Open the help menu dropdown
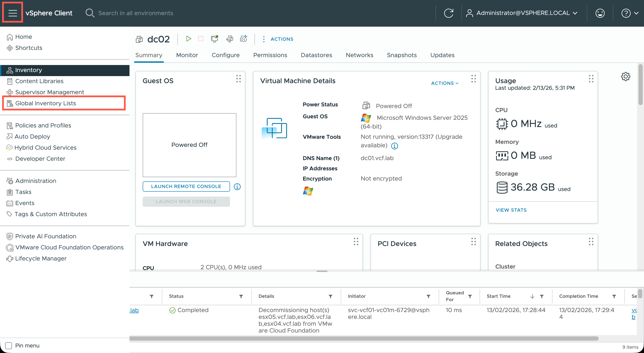 pos(630,13)
